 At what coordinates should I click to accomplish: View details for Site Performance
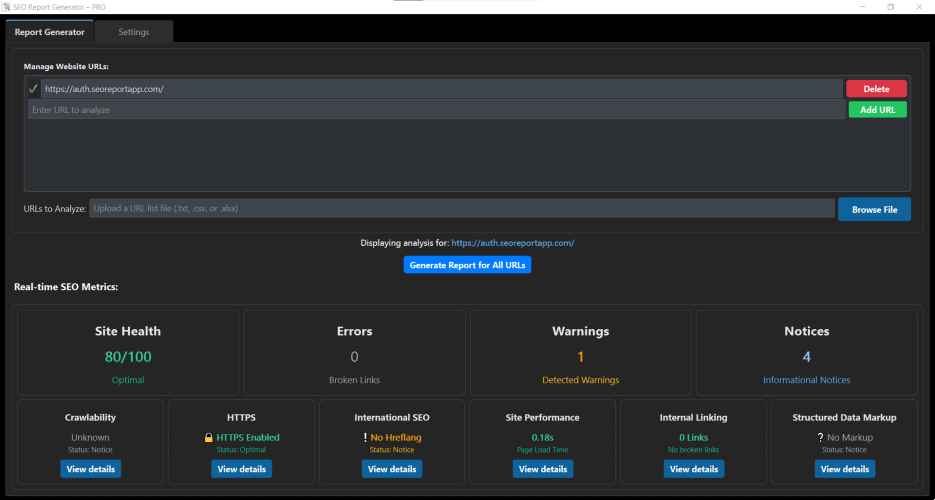pos(543,469)
